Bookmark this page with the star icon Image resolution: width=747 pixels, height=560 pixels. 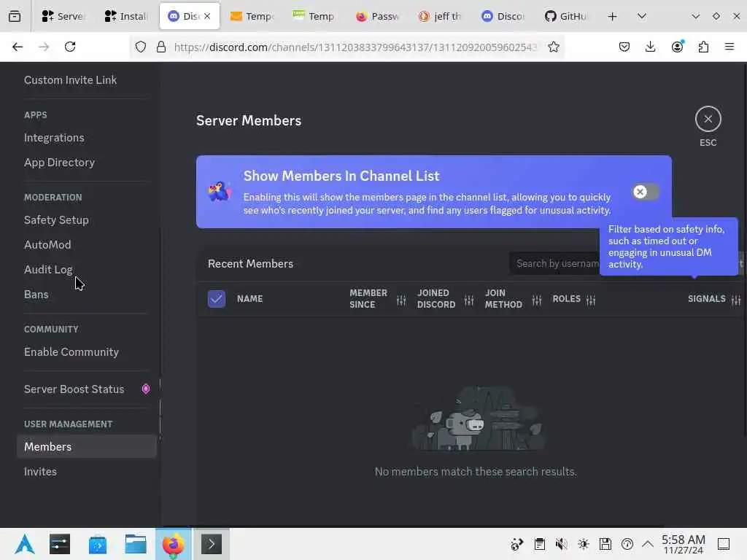click(x=553, y=47)
